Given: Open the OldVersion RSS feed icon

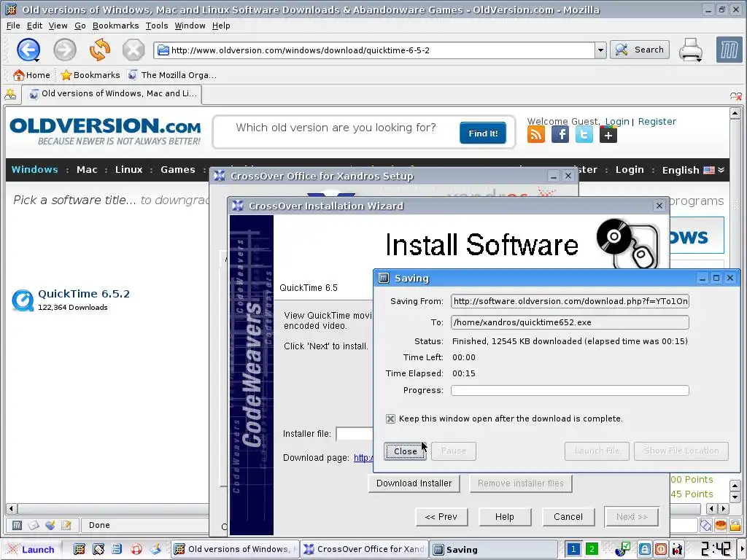Looking at the screenshot, I should tap(536, 135).
